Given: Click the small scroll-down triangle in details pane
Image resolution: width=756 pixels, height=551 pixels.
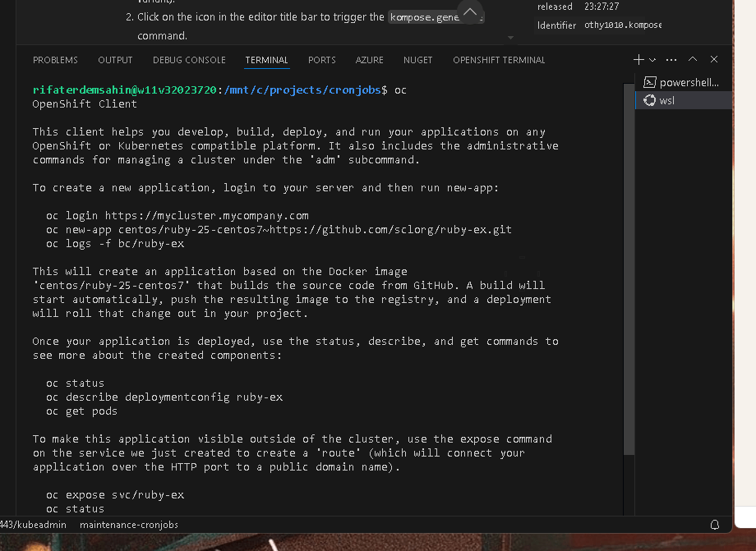Looking at the screenshot, I should pos(510,38).
